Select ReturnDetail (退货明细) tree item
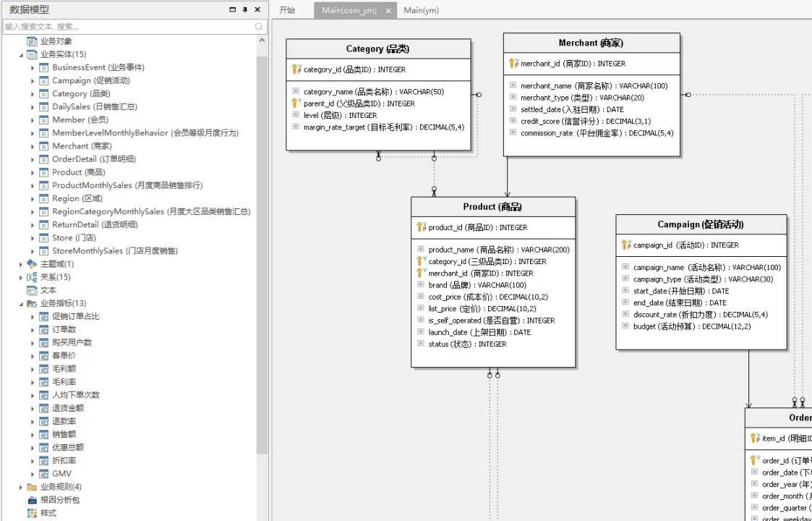 (95, 224)
